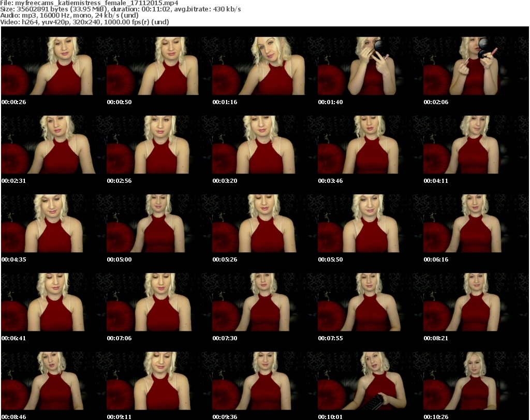This screenshot has width=530, height=420.
Task: Click the Size line showing 33.95 MiB
Action: coord(121,9)
